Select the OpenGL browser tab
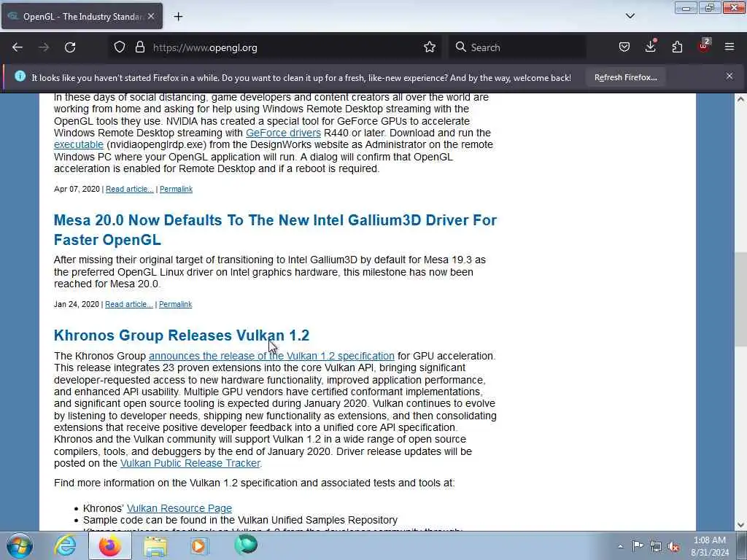Screen dimensions: 747x560 click(x=82, y=17)
